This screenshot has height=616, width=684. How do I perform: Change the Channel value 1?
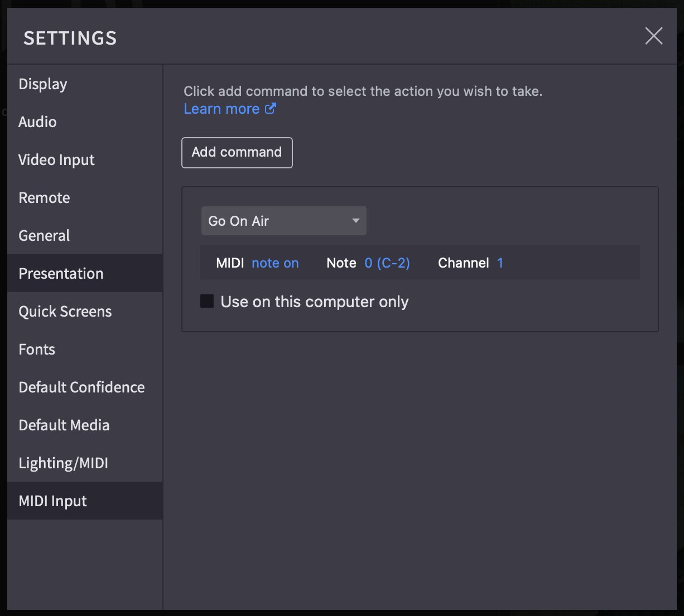coord(500,263)
